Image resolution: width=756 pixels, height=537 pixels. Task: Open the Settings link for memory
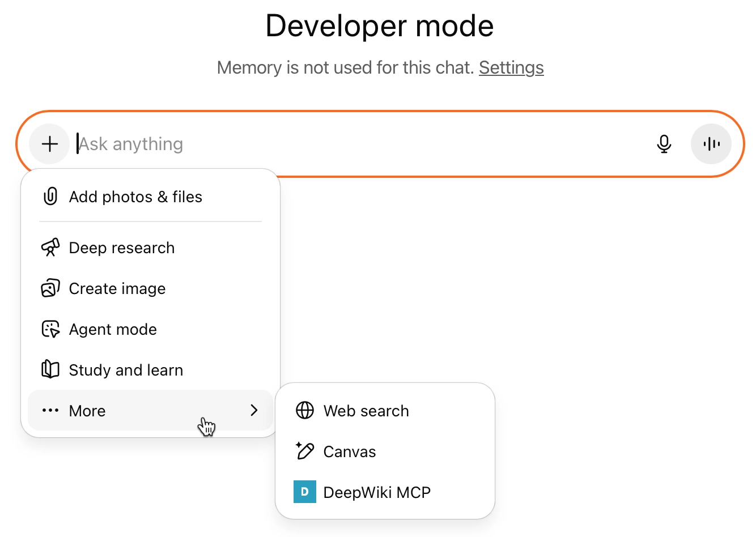(x=511, y=67)
